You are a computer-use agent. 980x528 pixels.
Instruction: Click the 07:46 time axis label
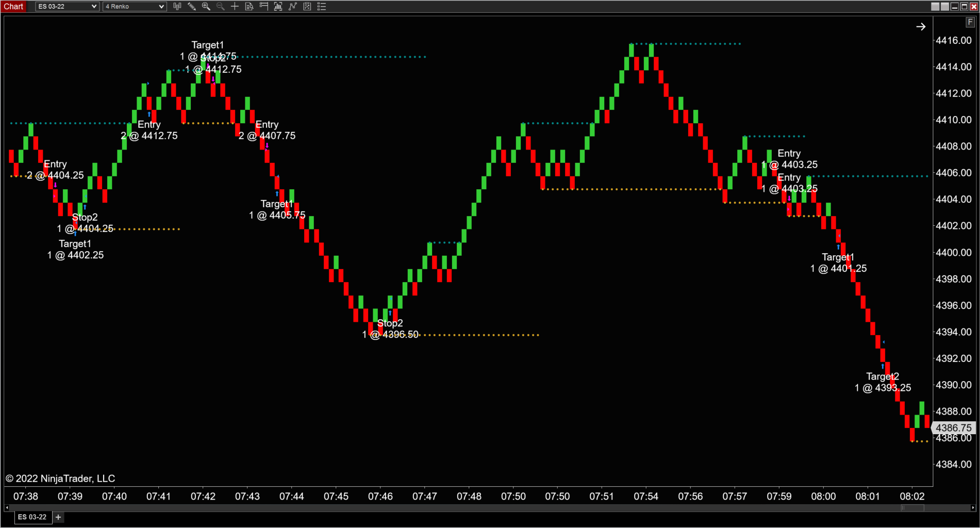click(380, 496)
